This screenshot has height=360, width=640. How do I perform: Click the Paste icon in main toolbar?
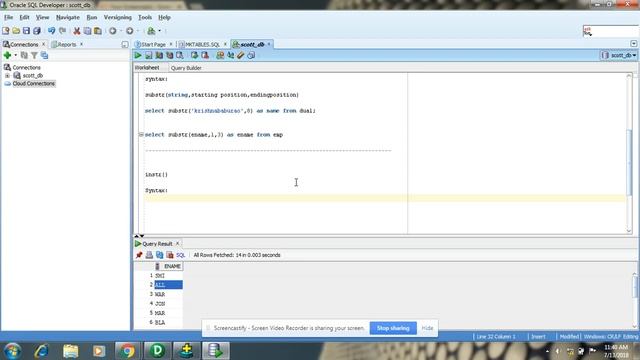click(x=98, y=31)
